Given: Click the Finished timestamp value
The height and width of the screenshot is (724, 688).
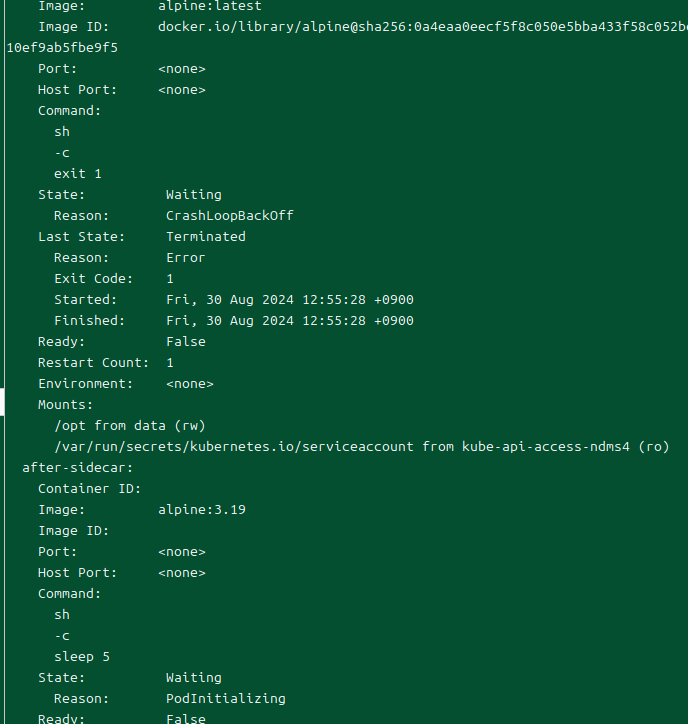Looking at the screenshot, I should tap(289, 321).
